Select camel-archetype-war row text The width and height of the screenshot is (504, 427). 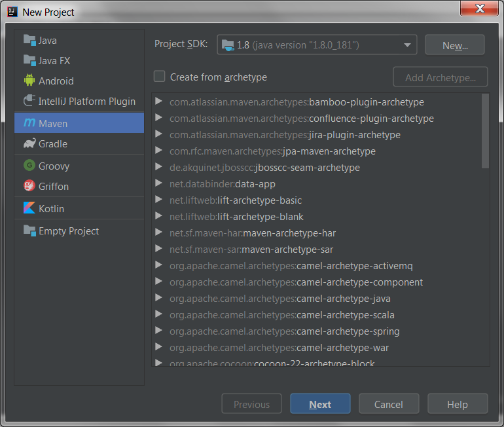point(279,348)
